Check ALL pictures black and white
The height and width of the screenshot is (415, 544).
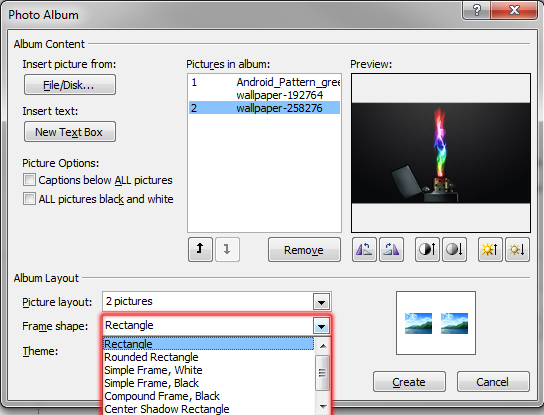[x=29, y=199]
